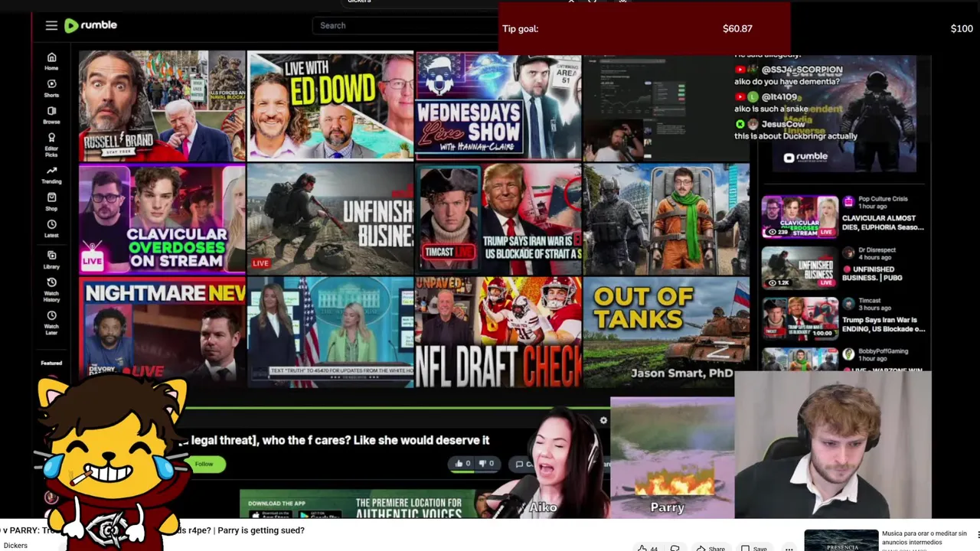
Task: Click the Search field on Rumble
Action: pos(406,25)
